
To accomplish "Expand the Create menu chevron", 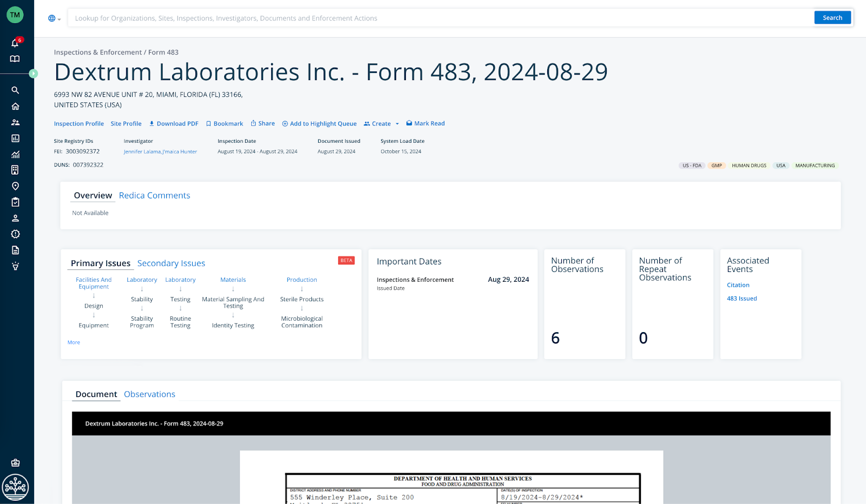I will click(x=397, y=123).
